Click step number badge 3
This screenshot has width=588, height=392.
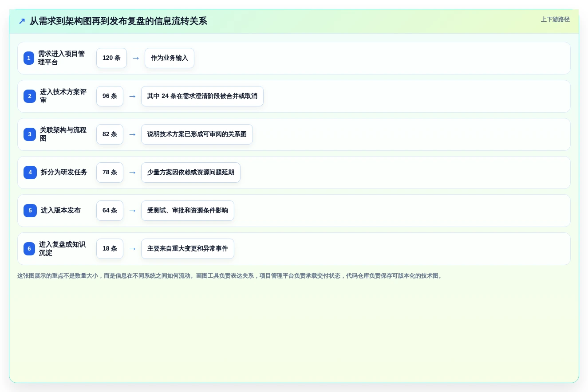pyautogui.click(x=30, y=134)
